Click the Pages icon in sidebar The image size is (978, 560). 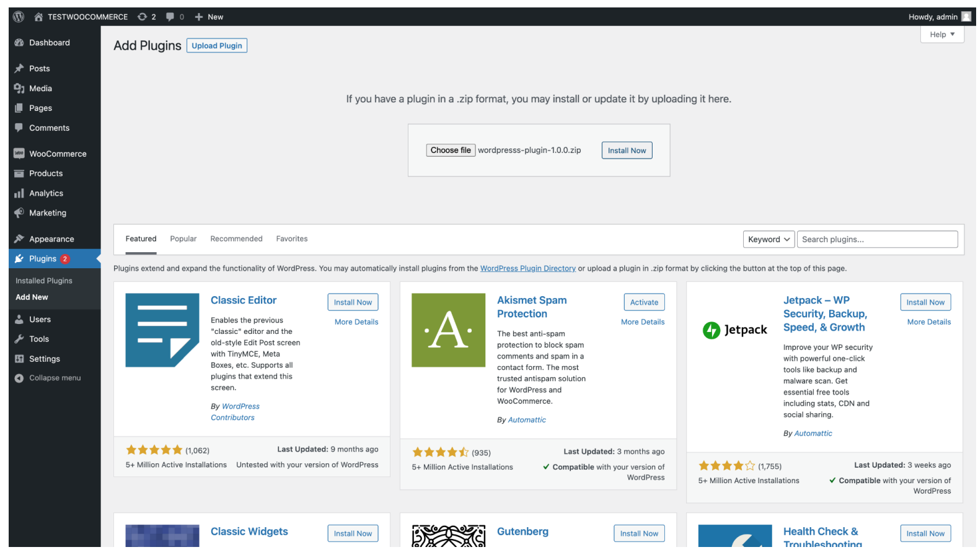click(x=19, y=108)
